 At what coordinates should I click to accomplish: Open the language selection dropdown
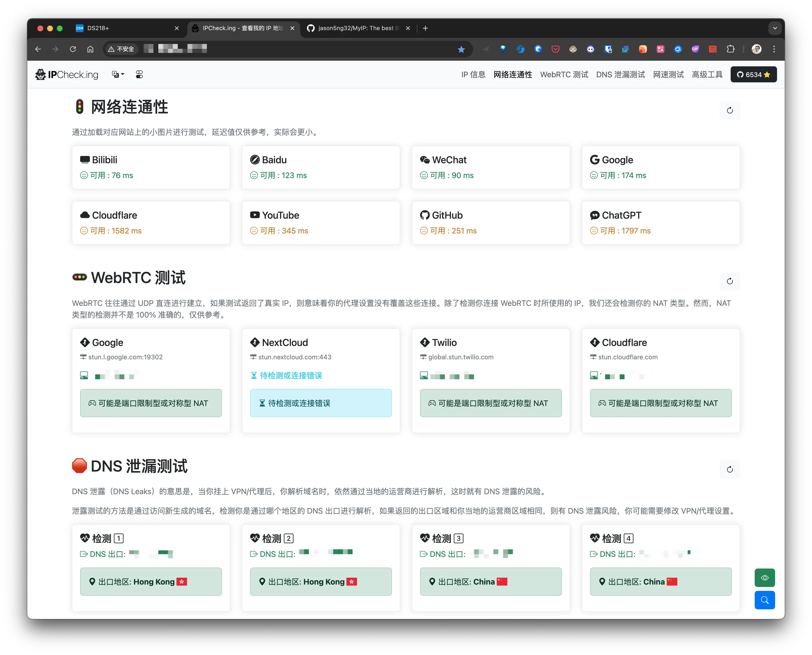pos(118,75)
